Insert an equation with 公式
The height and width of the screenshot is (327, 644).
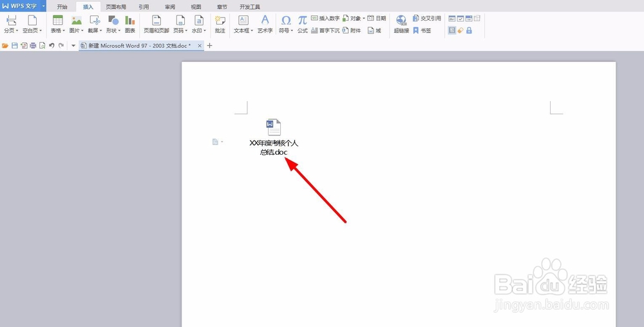click(303, 25)
